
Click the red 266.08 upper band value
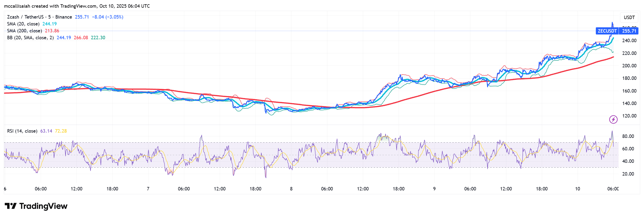point(81,38)
